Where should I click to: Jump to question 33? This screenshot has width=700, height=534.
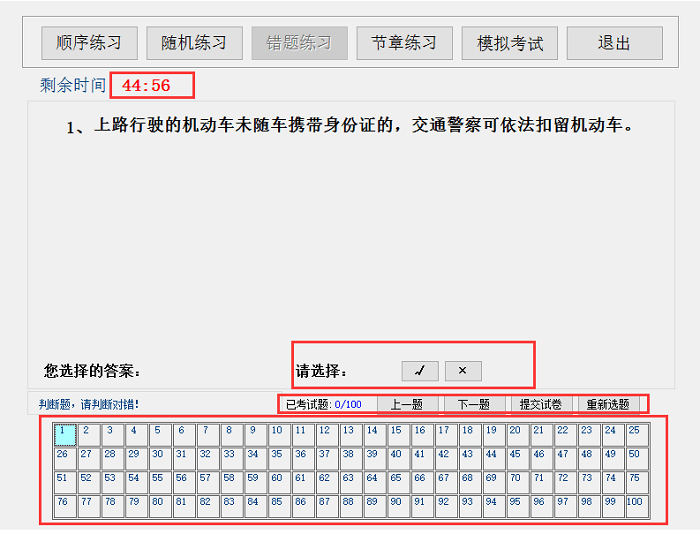[232, 459]
